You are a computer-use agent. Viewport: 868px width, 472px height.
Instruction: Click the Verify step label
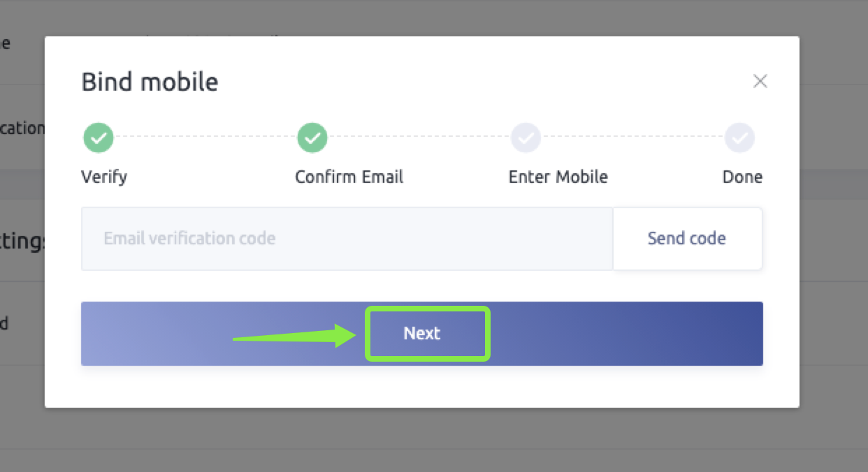click(104, 177)
